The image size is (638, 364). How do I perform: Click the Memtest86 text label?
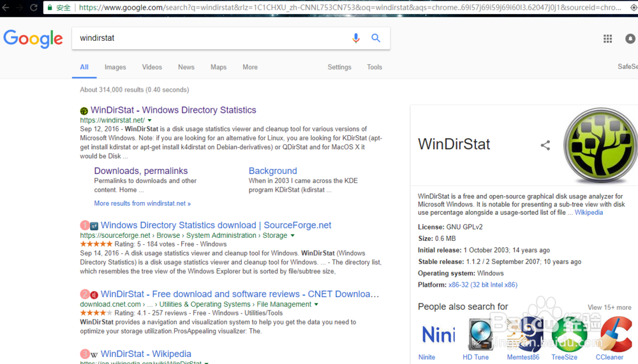click(x=523, y=357)
